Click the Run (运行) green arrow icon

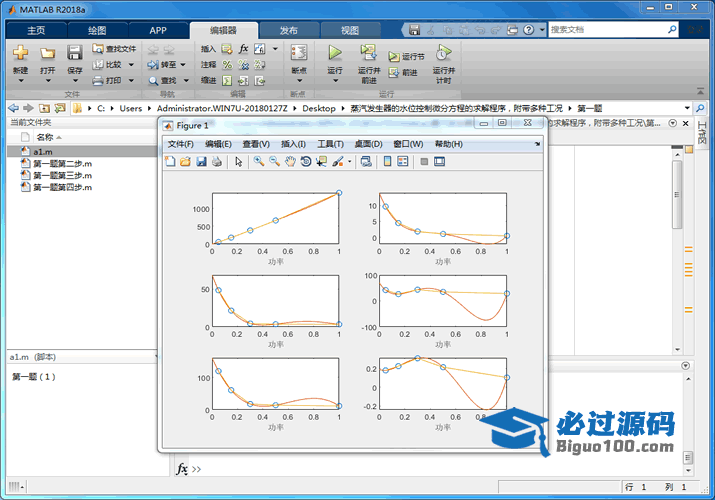click(335, 53)
